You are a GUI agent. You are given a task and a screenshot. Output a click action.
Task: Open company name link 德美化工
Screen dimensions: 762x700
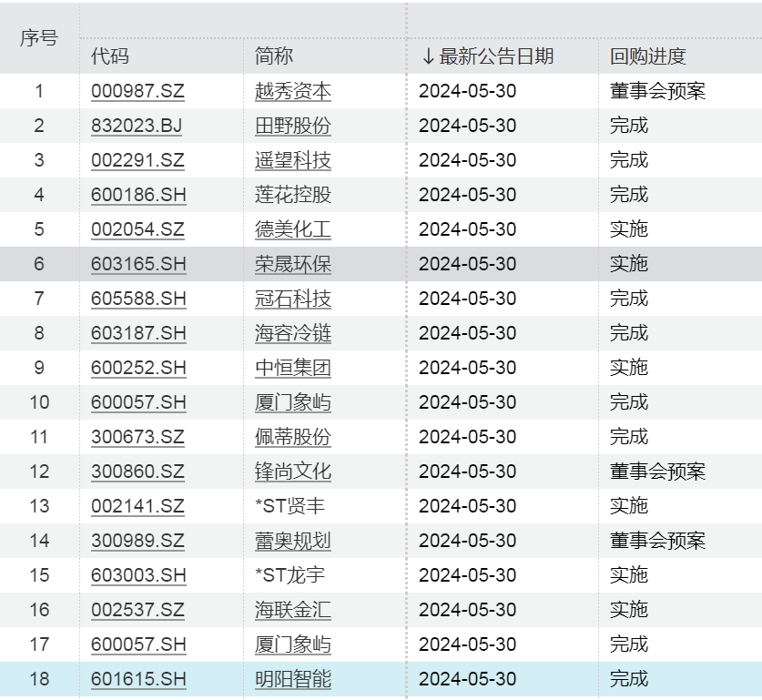[x=293, y=229]
